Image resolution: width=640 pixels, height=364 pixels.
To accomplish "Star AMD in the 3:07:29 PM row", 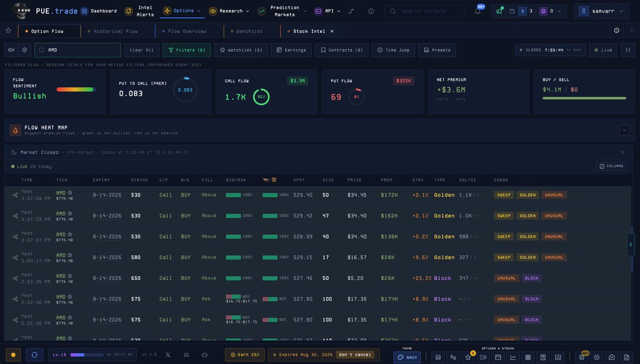I will click(69, 213).
